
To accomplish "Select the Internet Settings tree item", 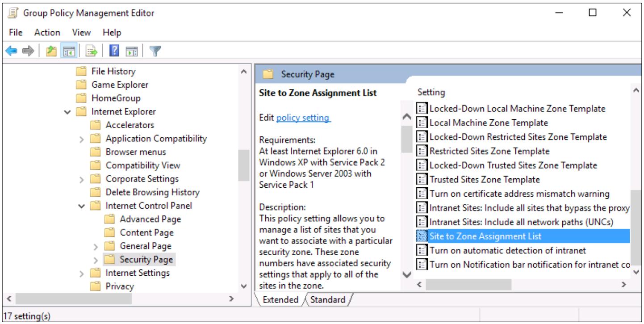I will 138,273.
